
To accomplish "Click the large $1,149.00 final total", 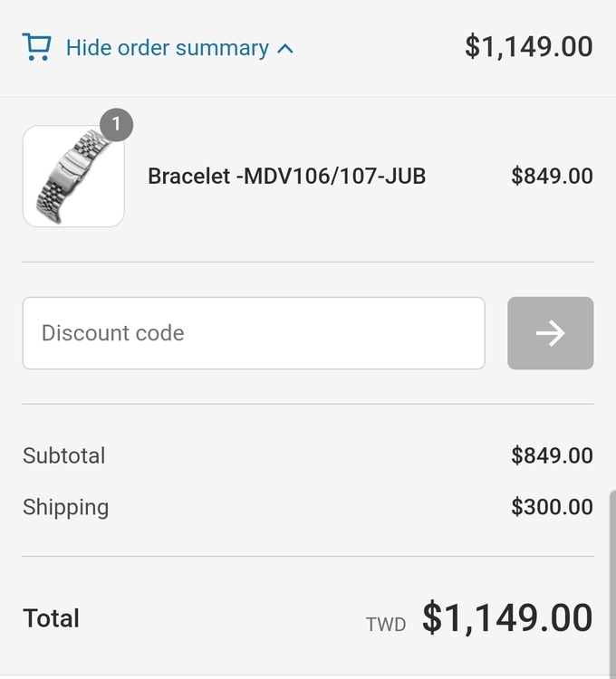I will tap(507, 618).
